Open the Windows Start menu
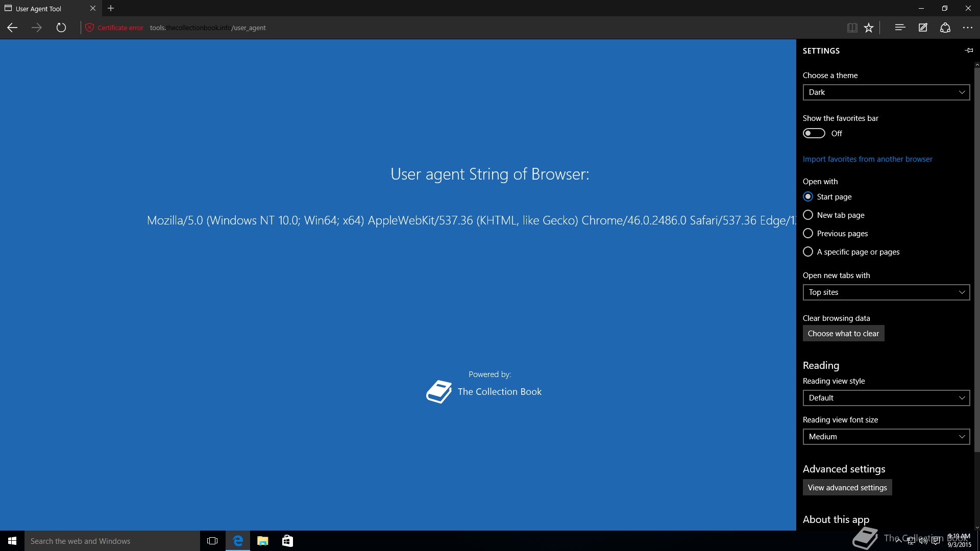The height and width of the screenshot is (551, 980). pos(12,541)
